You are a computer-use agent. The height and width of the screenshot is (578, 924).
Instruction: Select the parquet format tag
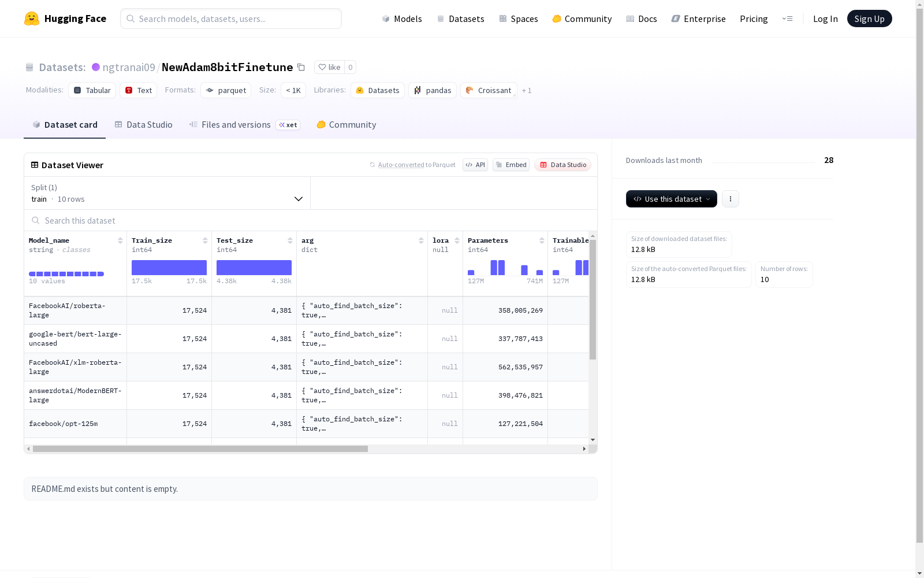[226, 90]
